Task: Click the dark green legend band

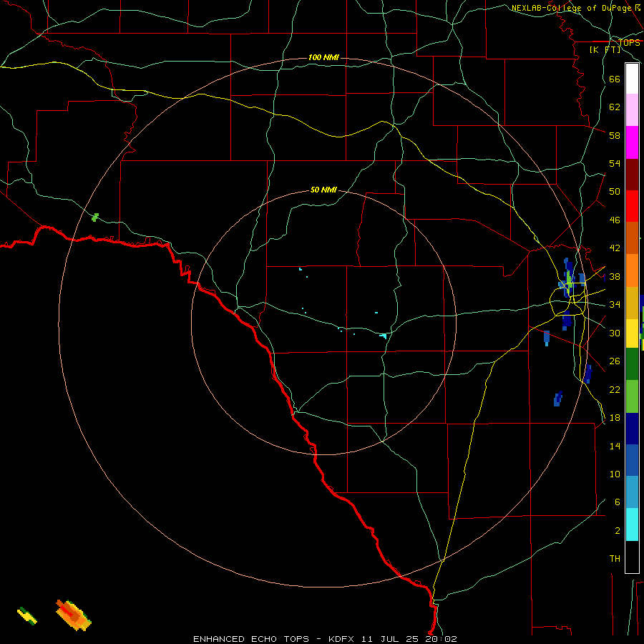Action: coord(632,364)
